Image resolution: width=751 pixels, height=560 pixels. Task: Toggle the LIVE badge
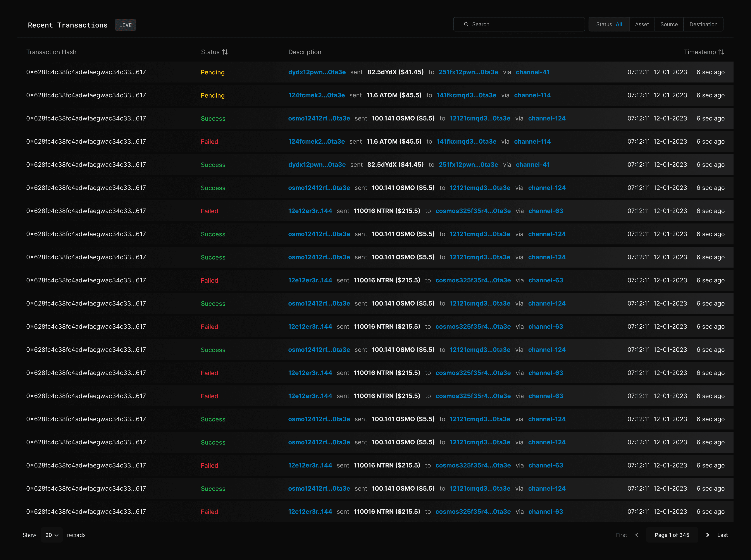pos(125,25)
